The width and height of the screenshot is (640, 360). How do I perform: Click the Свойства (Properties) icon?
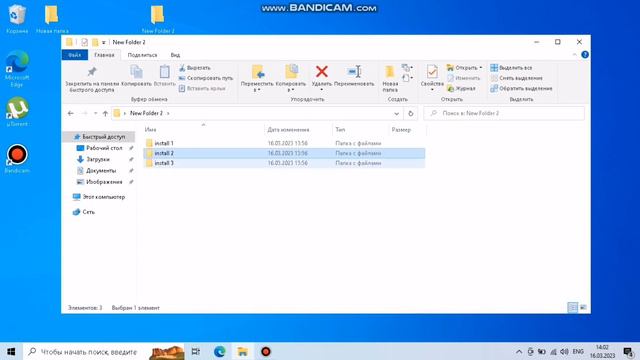click(432, 72)
